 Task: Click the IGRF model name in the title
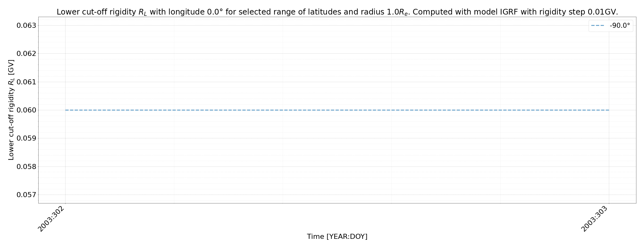pyautogui.click(x=509, y=12)
